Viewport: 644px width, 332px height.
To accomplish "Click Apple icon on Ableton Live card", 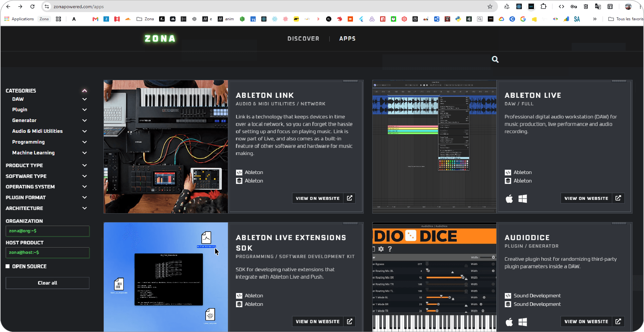I will tap(509, 199).
